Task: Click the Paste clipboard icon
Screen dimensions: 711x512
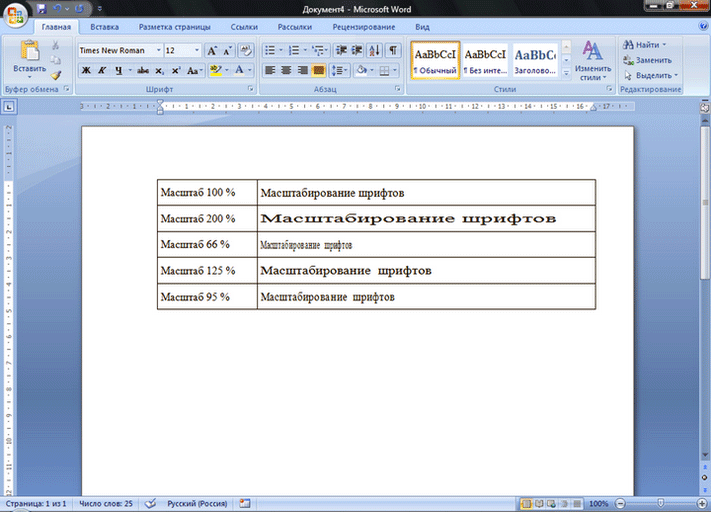Action: (30, 50)
